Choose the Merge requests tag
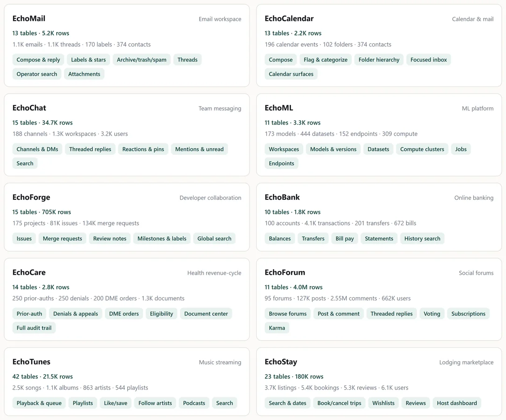The image size is (506, 420). (x=62, y=238)
